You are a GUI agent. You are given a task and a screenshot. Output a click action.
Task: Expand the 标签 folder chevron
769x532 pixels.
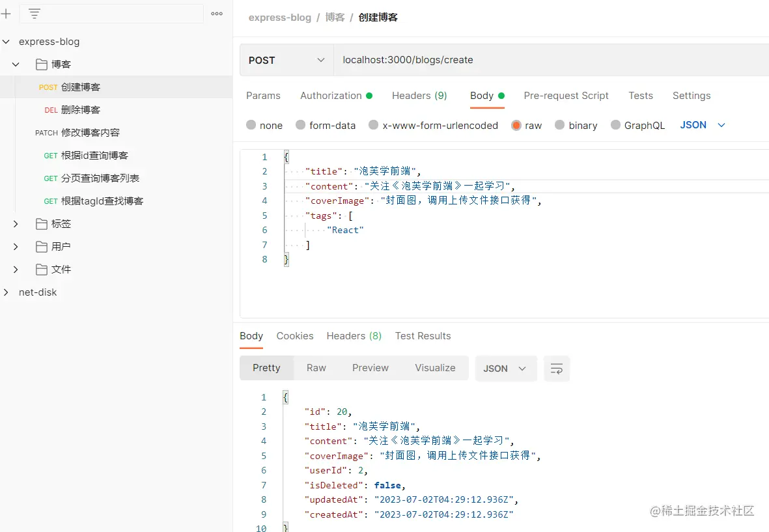16,224
